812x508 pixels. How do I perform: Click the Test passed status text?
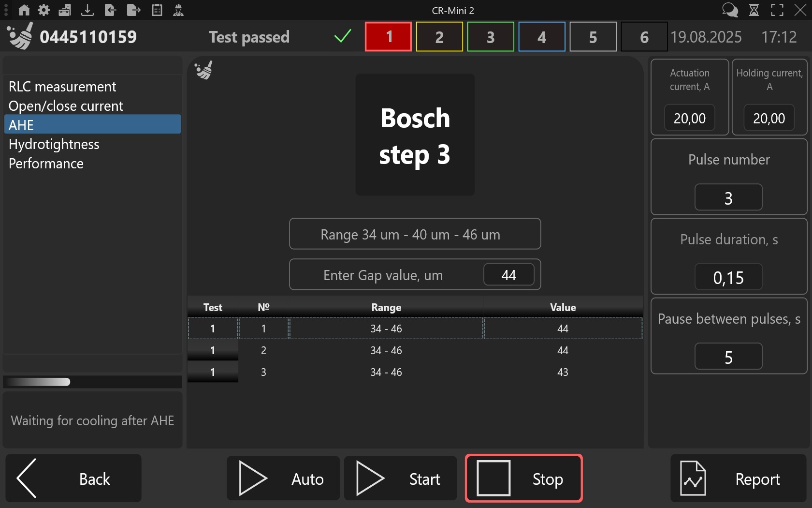click(x=249, y=37)
